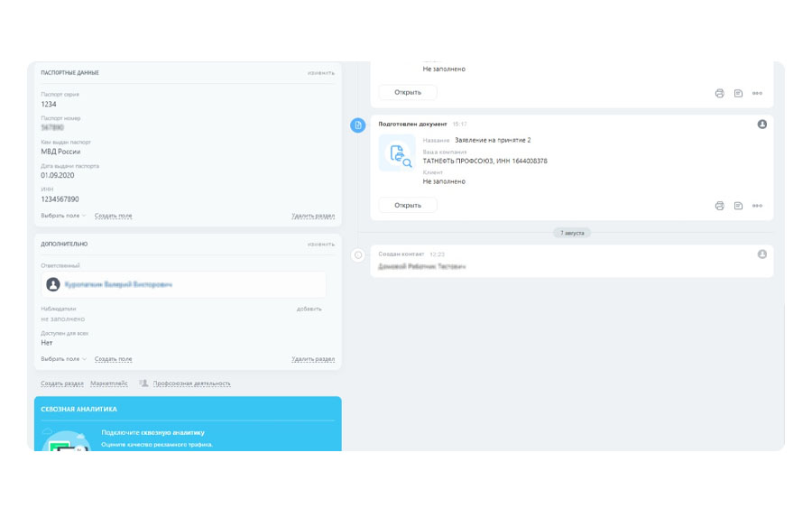This screenshot has width=812, height=508.
Task: Open more options for 'Заявление на принятие 2'
Action: [x=757, y=206]
